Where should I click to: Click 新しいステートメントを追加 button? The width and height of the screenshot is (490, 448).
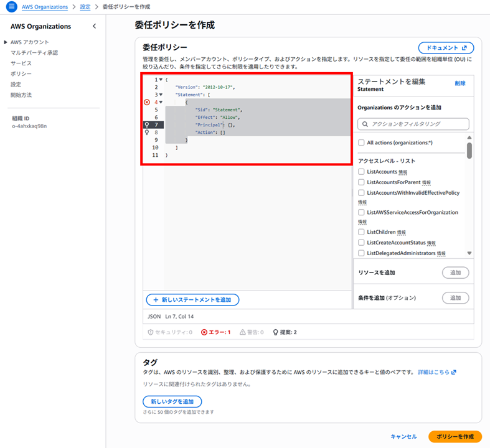click(x=192, y=300)
